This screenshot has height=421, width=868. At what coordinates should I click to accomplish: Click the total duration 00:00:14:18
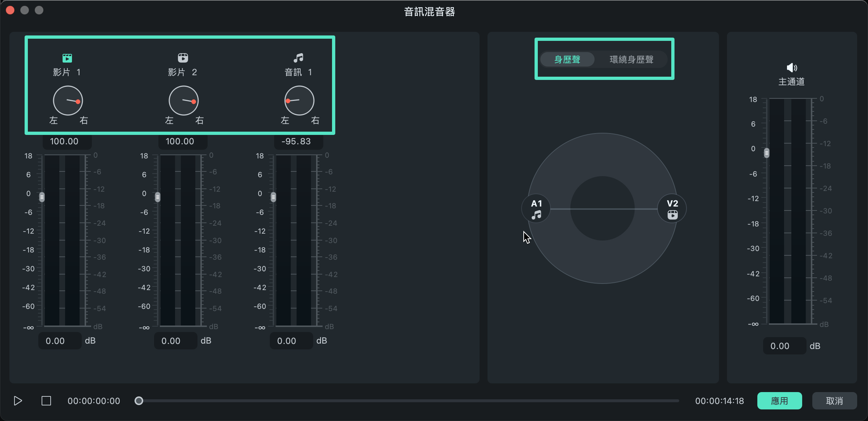click(x=720, y=401)
